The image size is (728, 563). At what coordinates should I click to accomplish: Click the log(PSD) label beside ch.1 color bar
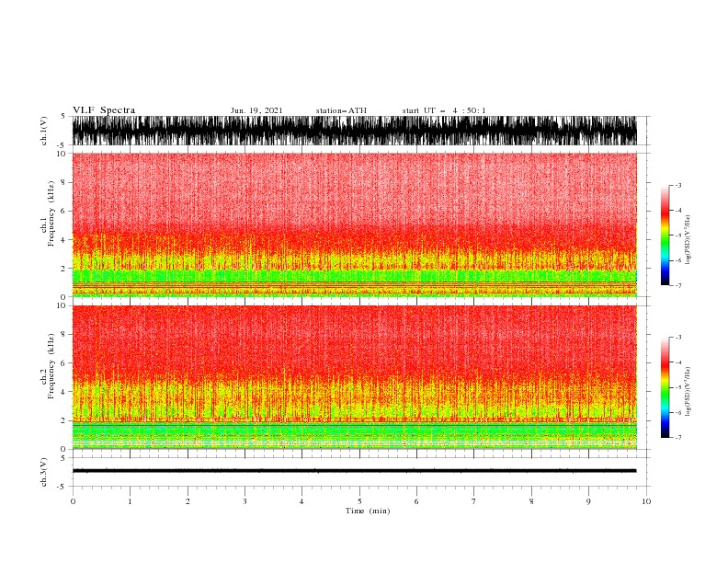pos(688,240)
